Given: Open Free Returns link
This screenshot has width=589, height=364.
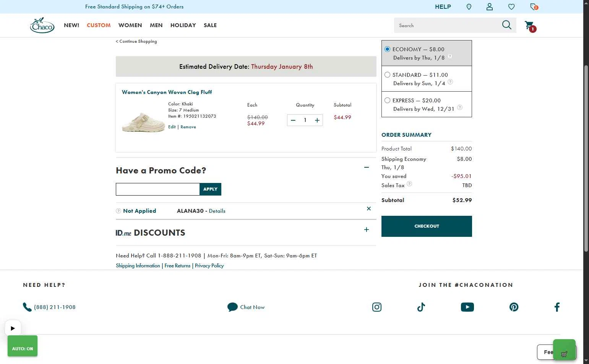Looking at the screenshot, I should pos(177,265).
